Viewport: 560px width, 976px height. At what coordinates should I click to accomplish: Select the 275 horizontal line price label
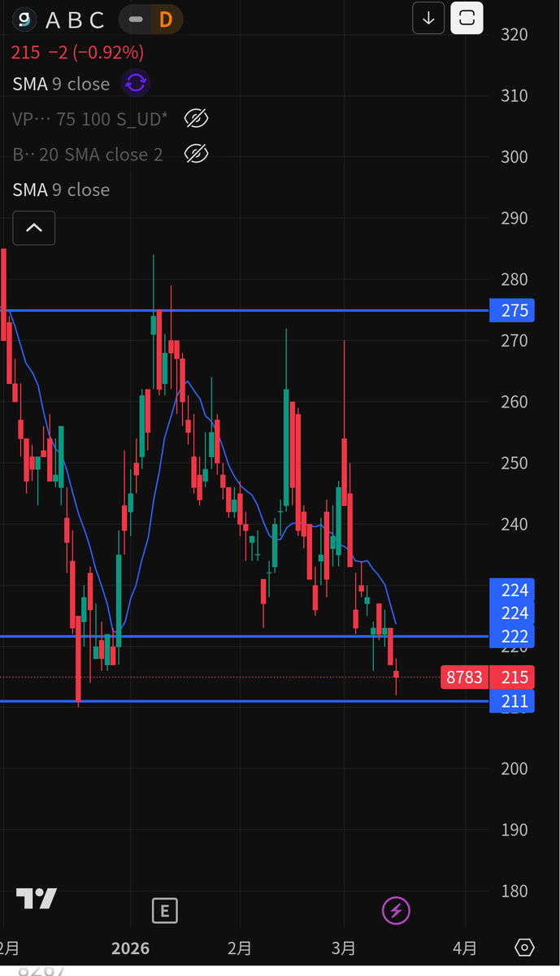pyautogui.click(x=512, y=311)
